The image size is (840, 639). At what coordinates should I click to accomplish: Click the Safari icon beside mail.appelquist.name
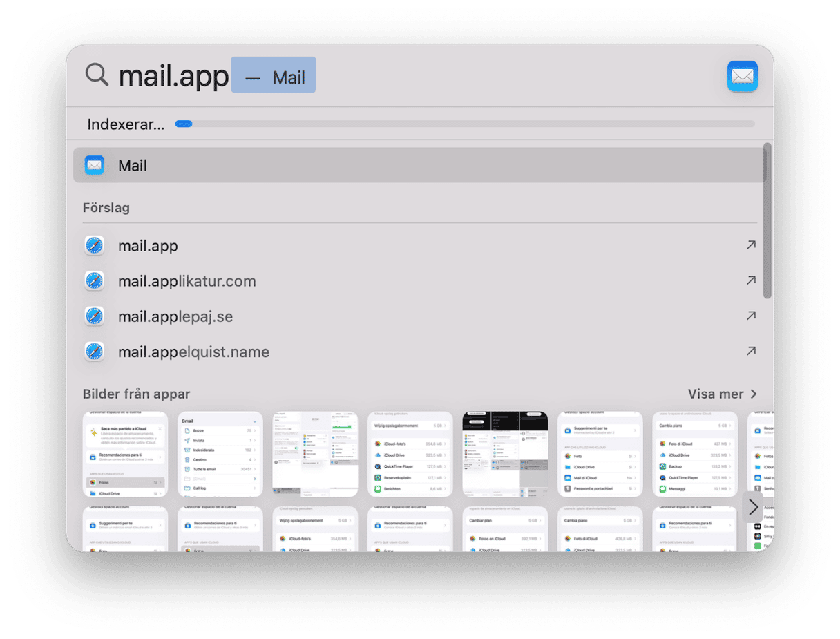point(94,352)
